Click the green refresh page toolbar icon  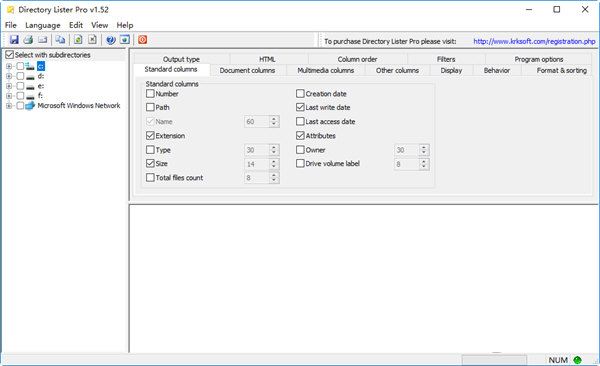[78, 39]
